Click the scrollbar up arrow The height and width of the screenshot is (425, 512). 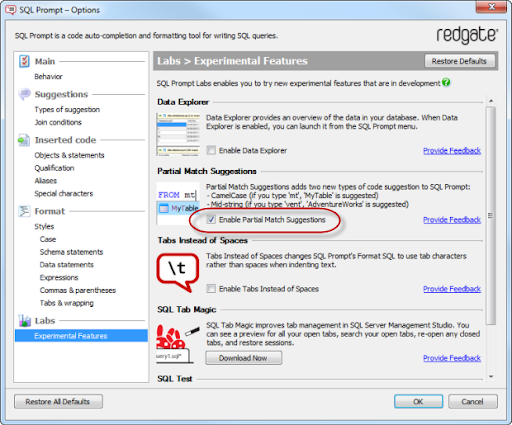[x=491, y=101]
